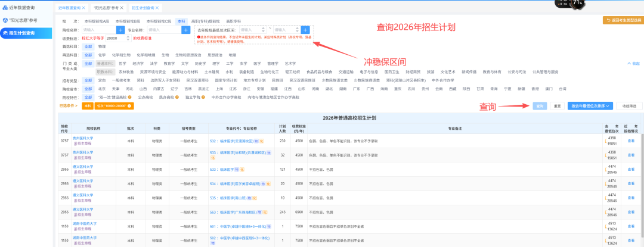Add the 专业名称 filter with its plus button
The height and width of the screenshot is (247, 644).
(x=185, y=30)
